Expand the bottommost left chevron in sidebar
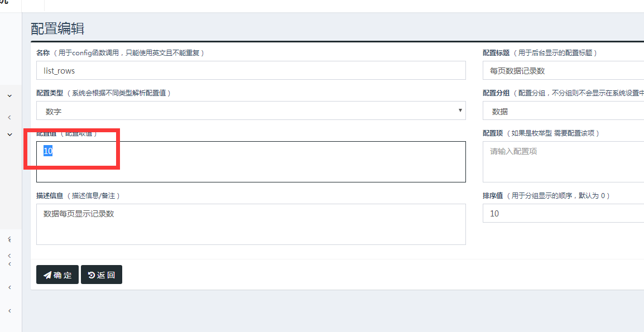 (9, 311)
